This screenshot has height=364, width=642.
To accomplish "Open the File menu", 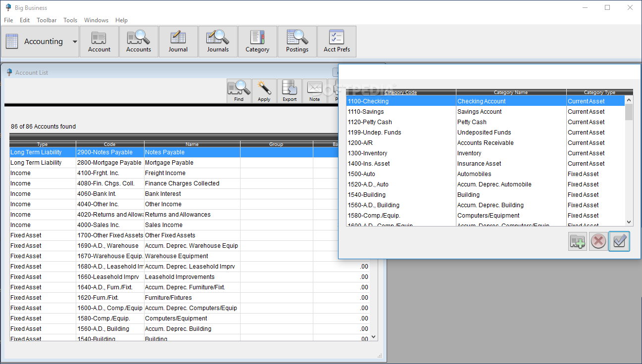I will coord(8,20).
